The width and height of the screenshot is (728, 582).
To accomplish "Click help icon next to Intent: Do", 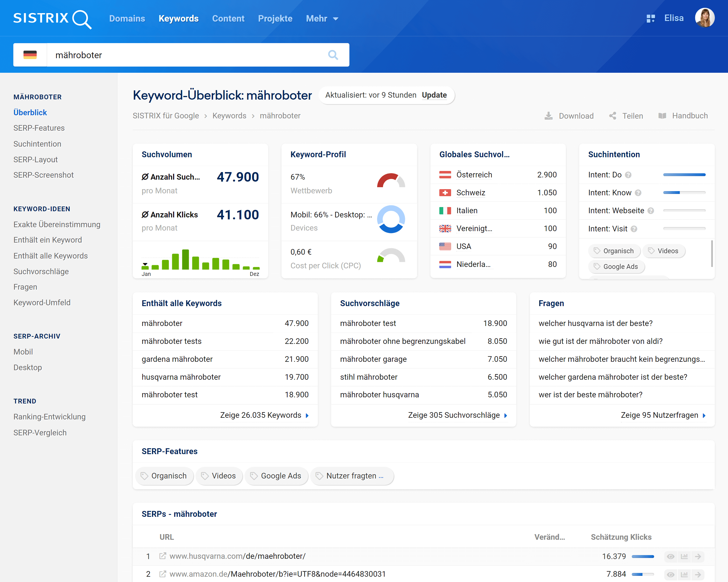I will click(628, 175).
